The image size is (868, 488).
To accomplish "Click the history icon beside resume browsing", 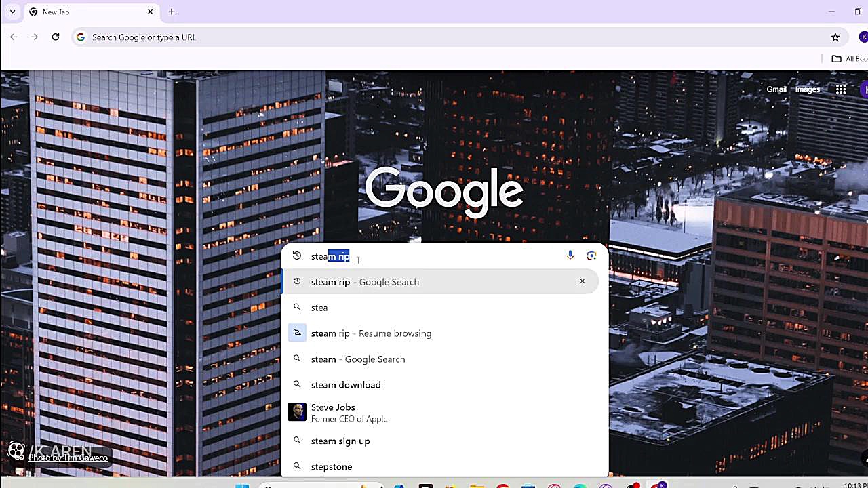I will click(x=297, y=333).
